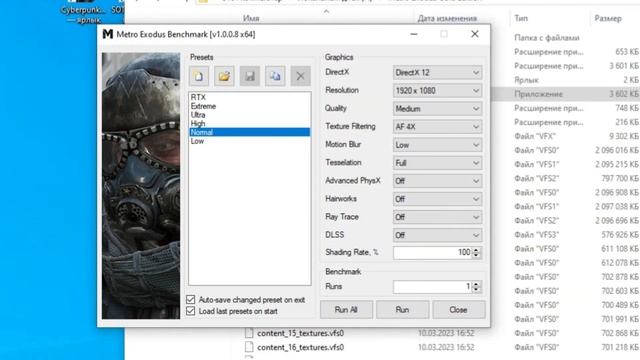Select the RTX preset
Screen dimensions: 640x360
coord(249,97)
